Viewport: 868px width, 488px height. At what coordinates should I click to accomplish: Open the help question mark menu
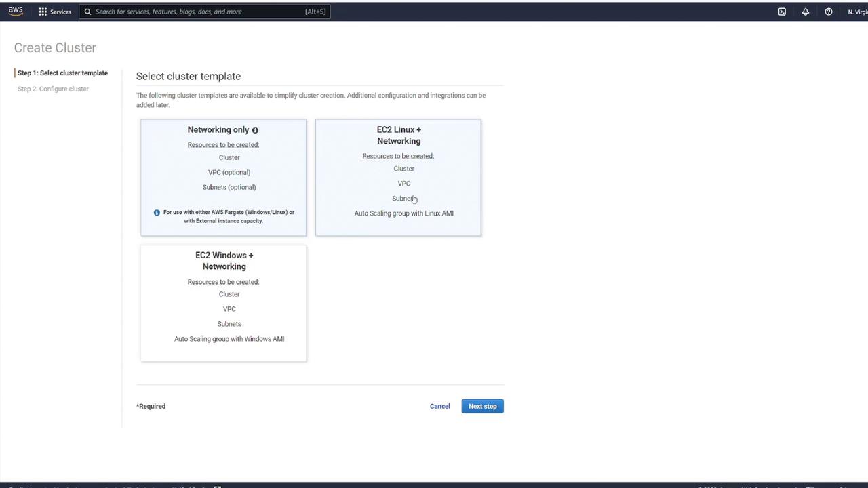click(x=829, y=12)
